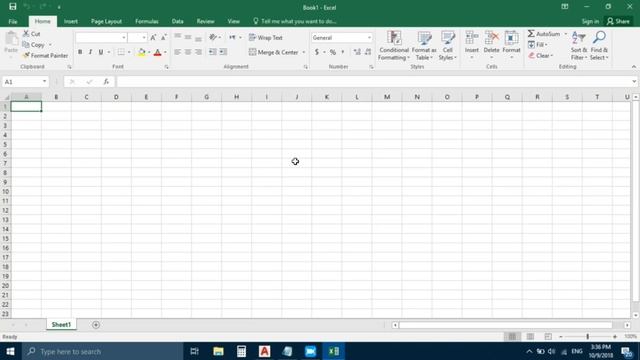Click the Insert cells icon
640x360 pixels.
pos(471,38)
